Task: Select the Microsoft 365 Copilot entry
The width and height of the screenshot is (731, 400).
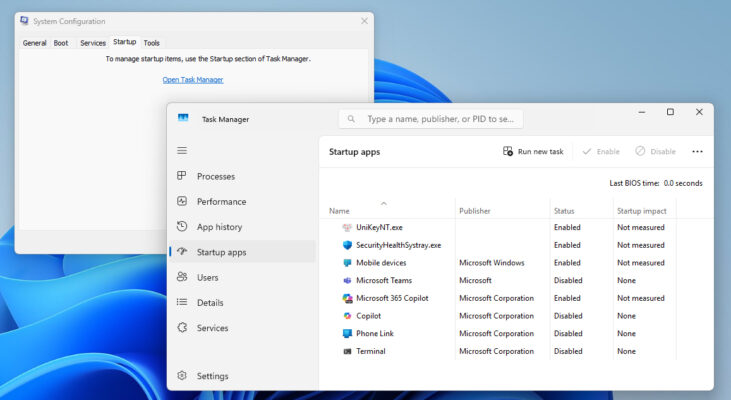Action: click(x=394, y=298)
